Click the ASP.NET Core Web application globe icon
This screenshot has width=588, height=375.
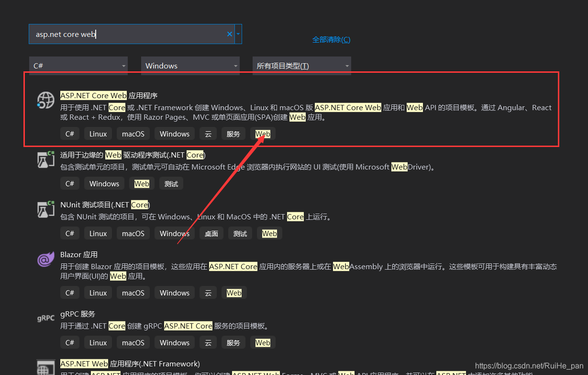[x=46, y=100]
